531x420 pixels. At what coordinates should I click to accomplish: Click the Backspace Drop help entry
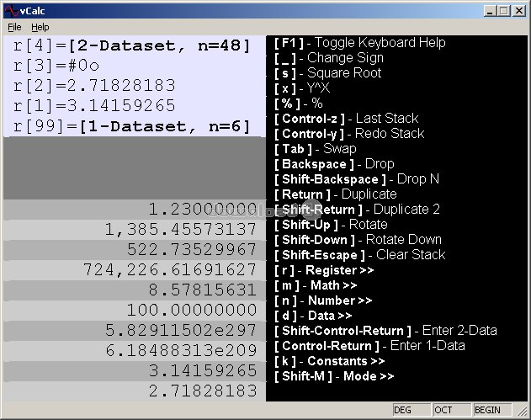[334, 164]
